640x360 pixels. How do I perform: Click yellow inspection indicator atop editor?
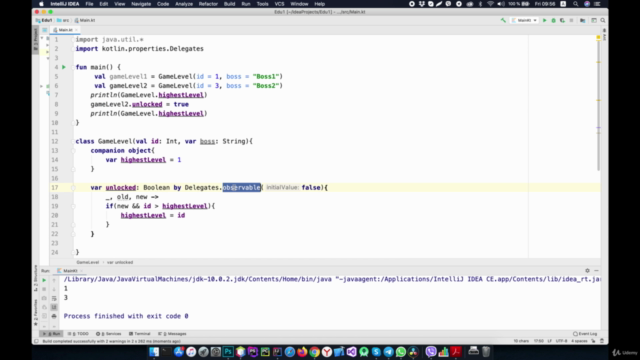[x=598, y=37]
